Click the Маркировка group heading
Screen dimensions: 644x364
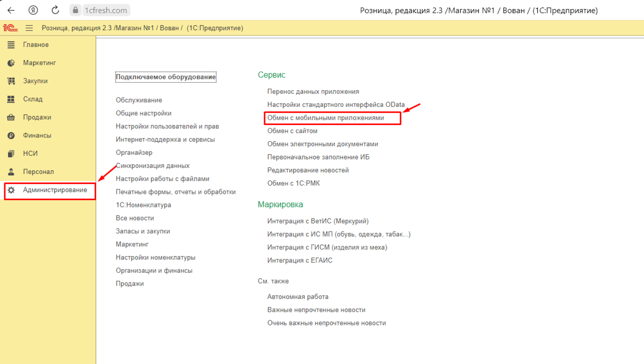[280, 205]
